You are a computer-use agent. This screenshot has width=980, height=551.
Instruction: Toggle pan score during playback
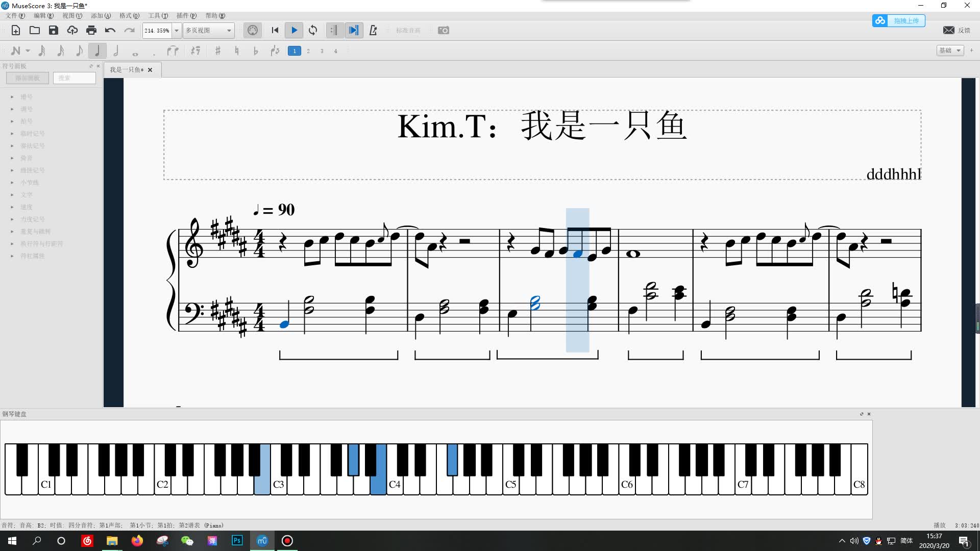tap(353, 30)
